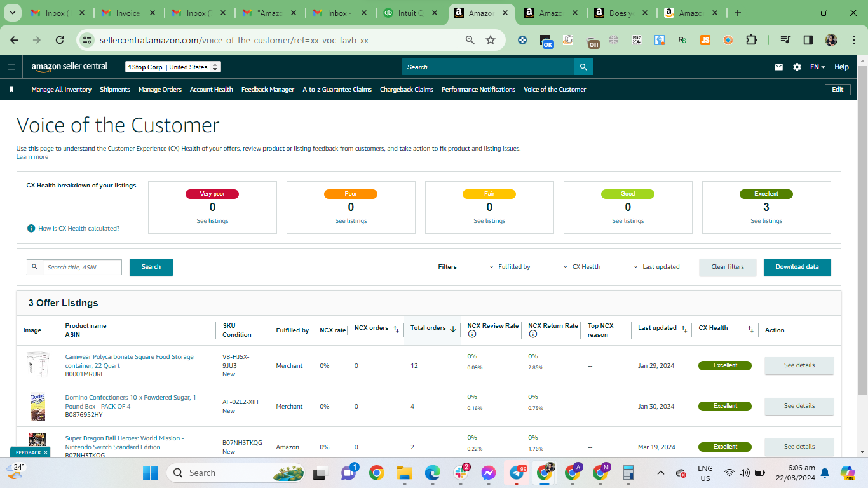This screenshot has height=488, width=868.
Task: Open Slack from the taskbar
Action: coord(460,473)
